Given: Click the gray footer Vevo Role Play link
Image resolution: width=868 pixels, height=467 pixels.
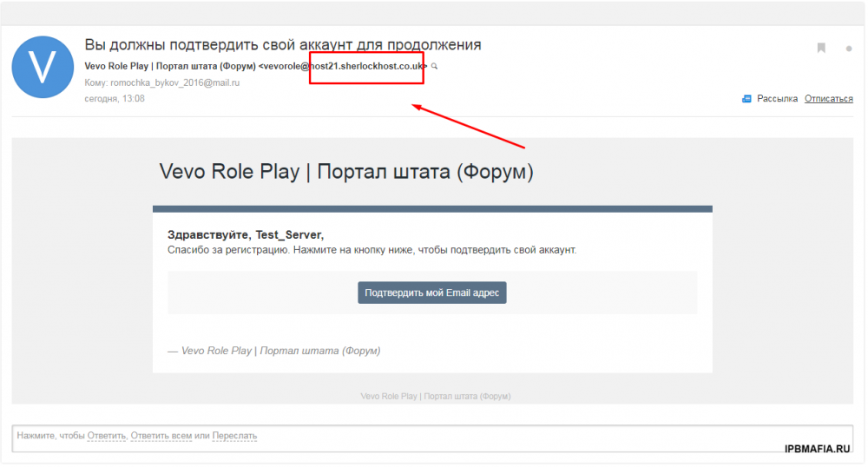Looking at the screenshot, I should coord(435,396).
